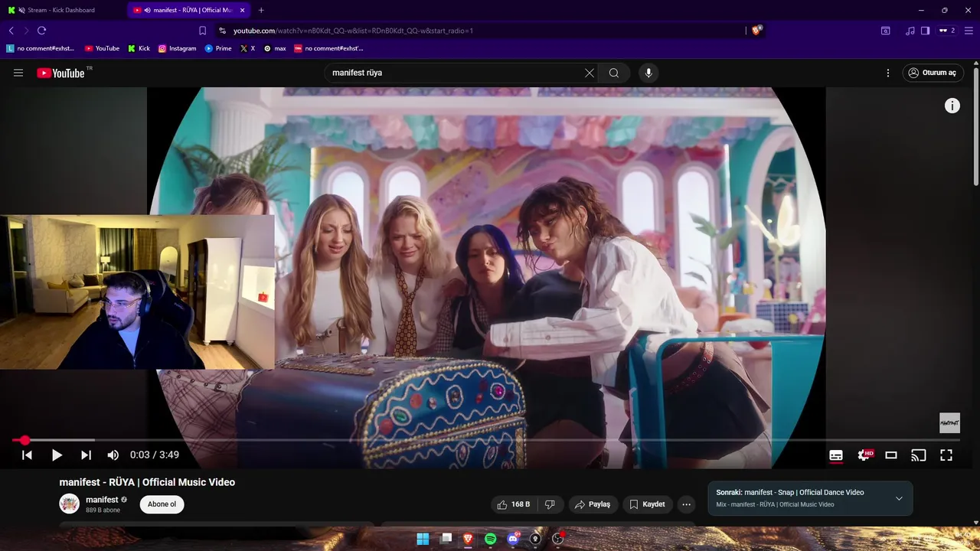Open the Kick bookmark
980x551 pixels.
(x=139, y=48)
